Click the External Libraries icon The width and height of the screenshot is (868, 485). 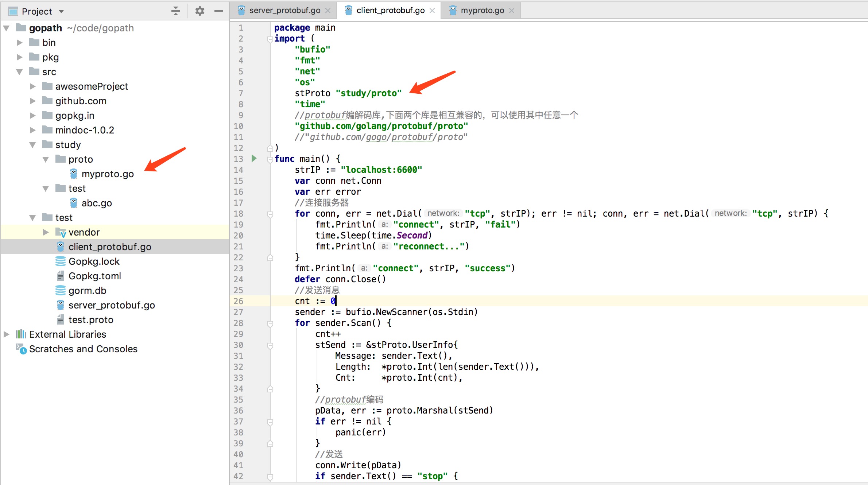21,334
